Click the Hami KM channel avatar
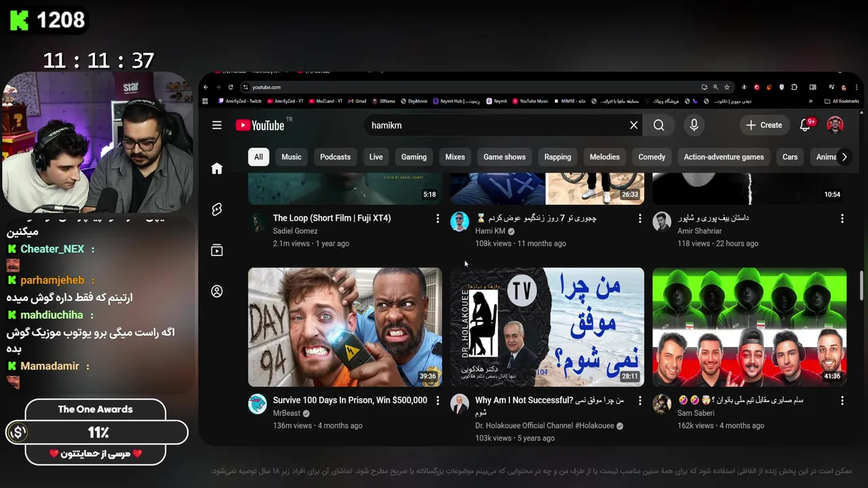This screenshot has width=868, height=488. [460, 222]
